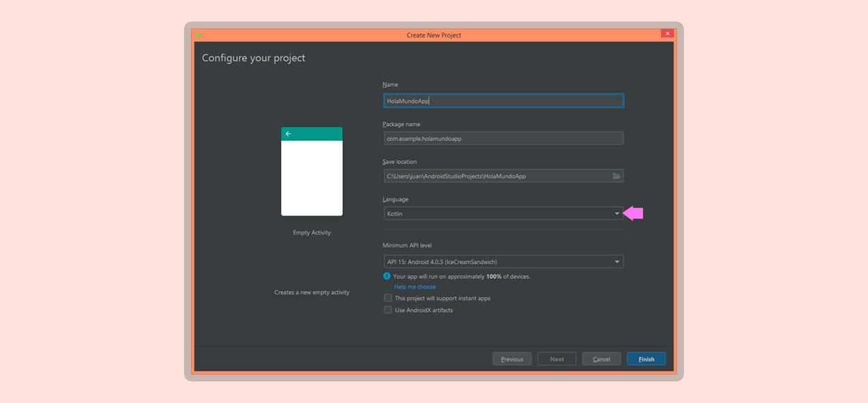868x403 pixels.
Task: Click the folder browse icon in Save location
Action: (616, 176)
